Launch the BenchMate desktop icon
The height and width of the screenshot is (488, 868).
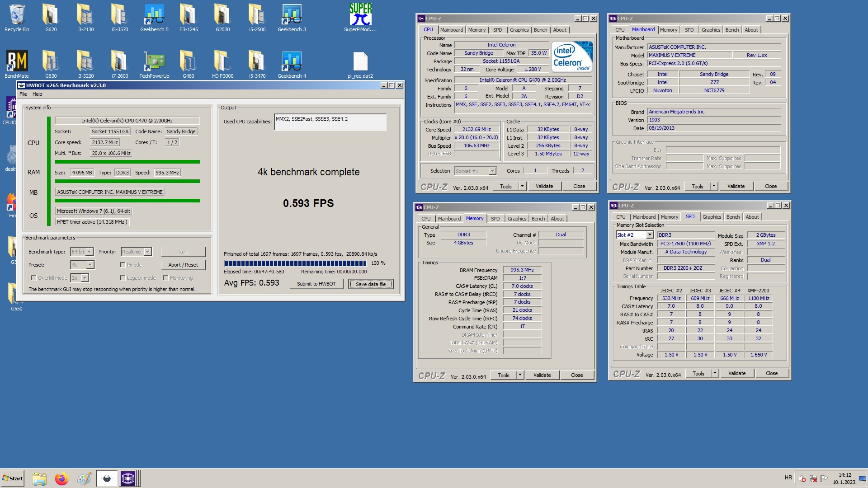pos(17,64)
